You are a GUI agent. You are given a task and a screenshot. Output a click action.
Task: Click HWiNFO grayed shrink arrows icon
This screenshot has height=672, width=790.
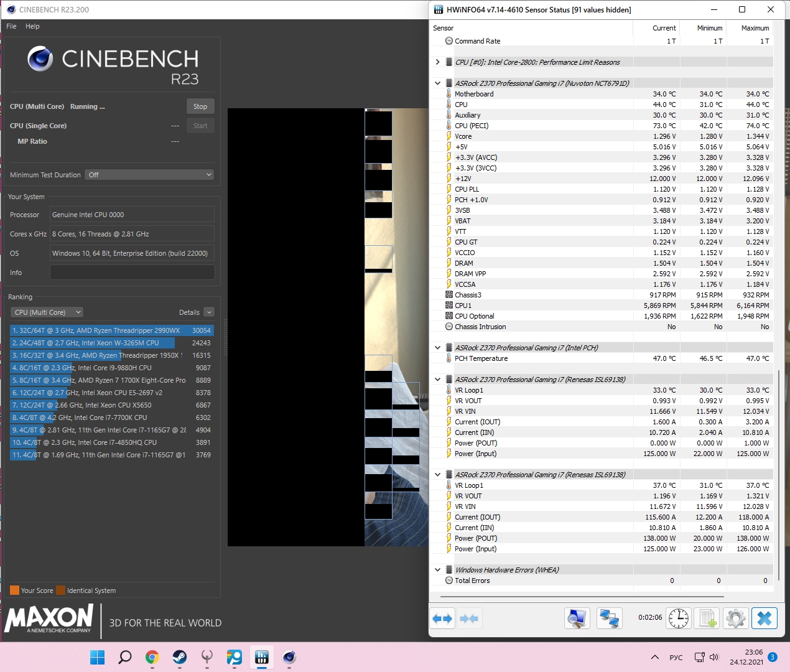point(469,618)
